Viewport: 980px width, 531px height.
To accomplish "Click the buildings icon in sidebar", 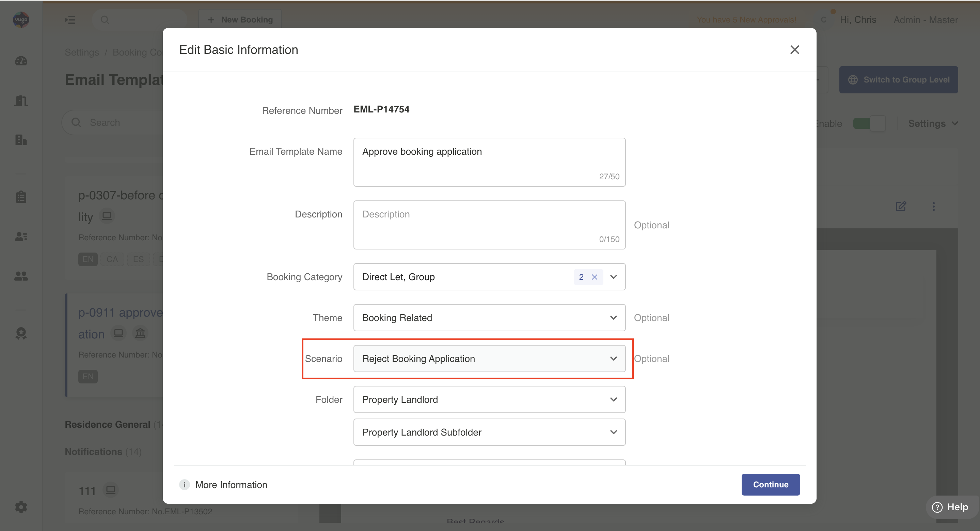I will [21, 140].
